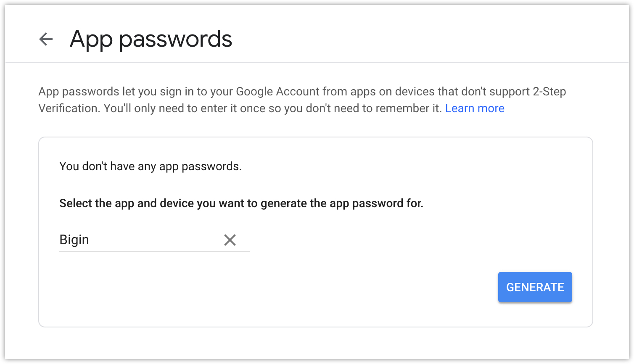
Task: Open the Learn more link
Action: [x=475, y=108]
